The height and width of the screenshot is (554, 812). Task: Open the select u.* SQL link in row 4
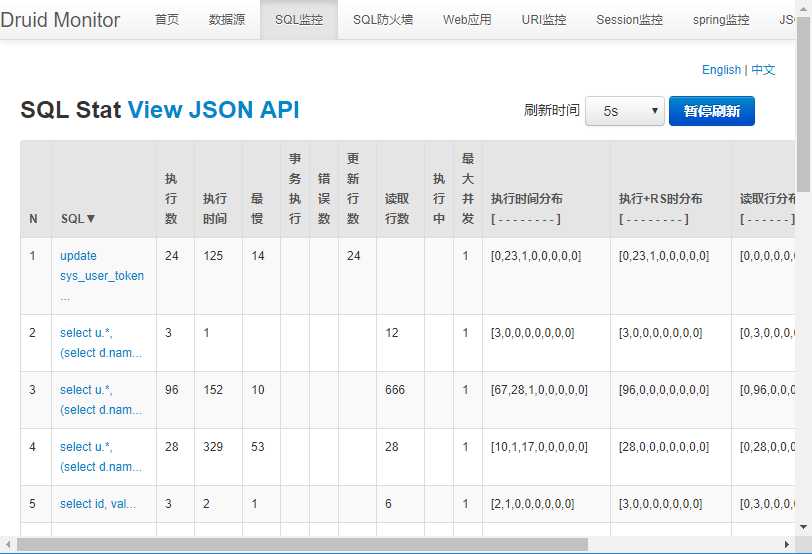100,457
